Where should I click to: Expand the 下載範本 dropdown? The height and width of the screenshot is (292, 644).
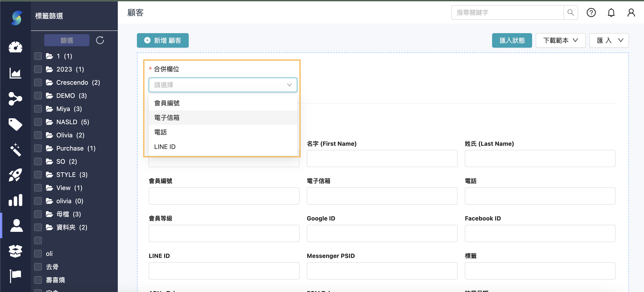coord(560,40)
